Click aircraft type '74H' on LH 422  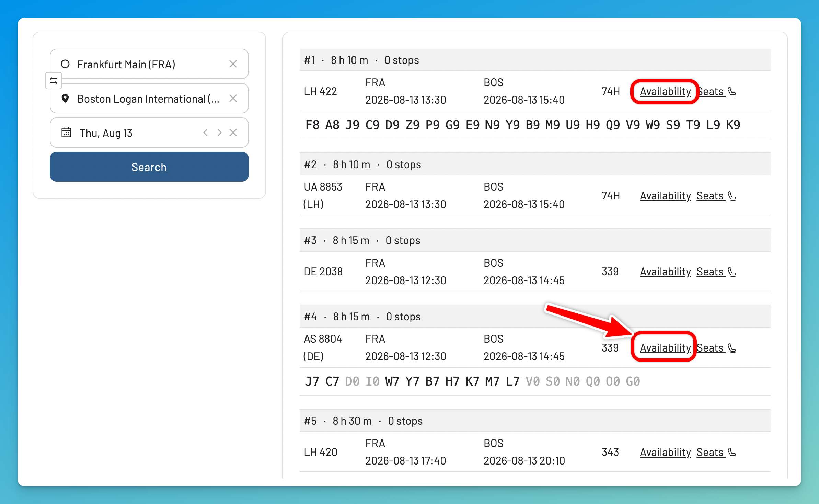pyautogui.click(x=611, y=91)
